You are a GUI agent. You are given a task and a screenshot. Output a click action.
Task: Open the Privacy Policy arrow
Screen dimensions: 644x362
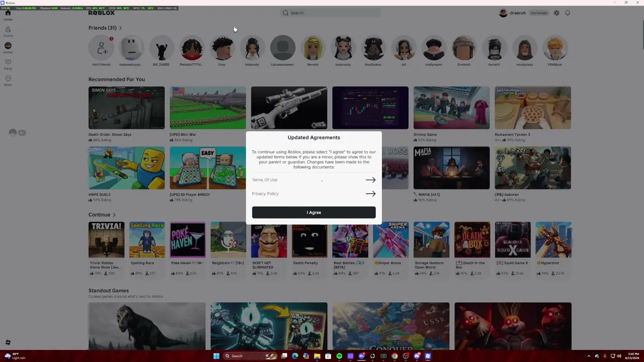[370, 194]
